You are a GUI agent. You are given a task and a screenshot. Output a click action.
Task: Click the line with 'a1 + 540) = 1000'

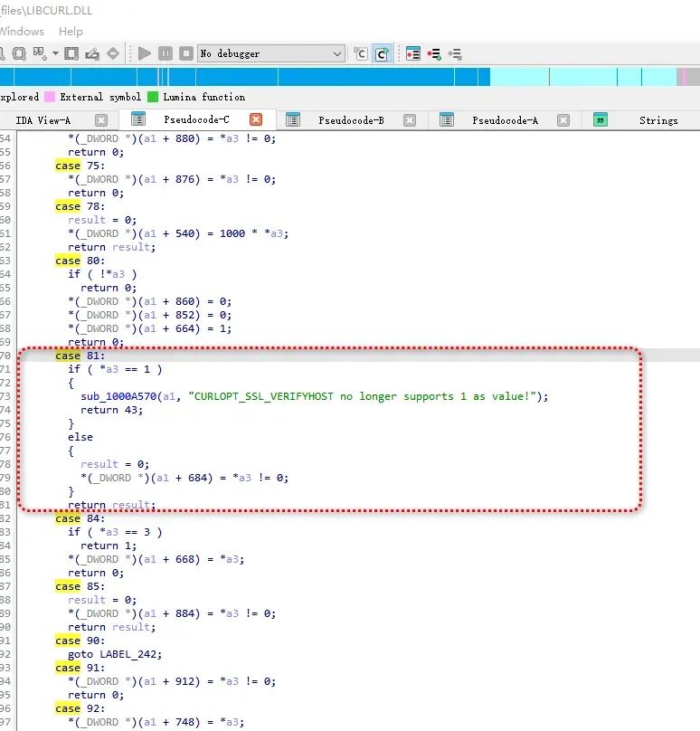(178, 233)
